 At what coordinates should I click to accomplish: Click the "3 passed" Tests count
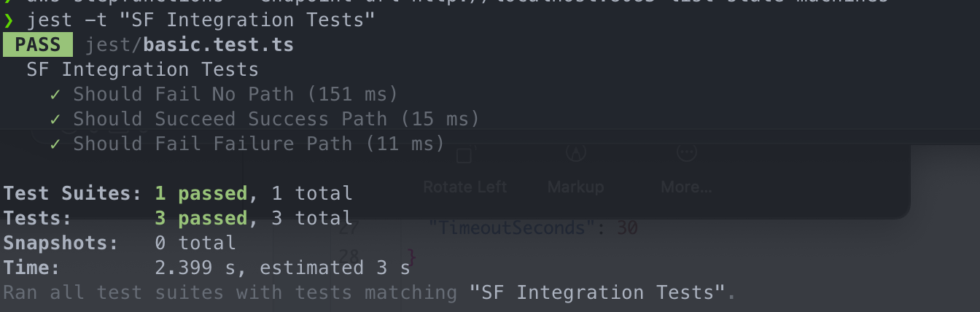click(201, 219)
